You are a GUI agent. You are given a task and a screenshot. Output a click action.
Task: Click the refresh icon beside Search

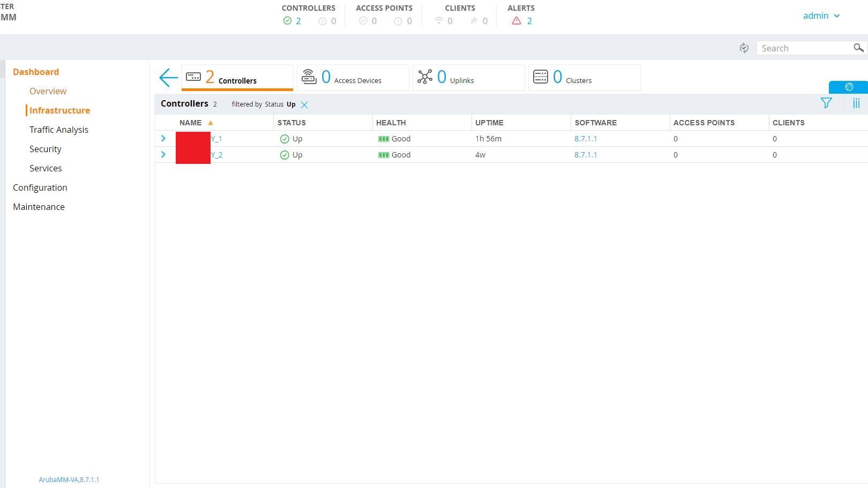click(x=744, y=48)
